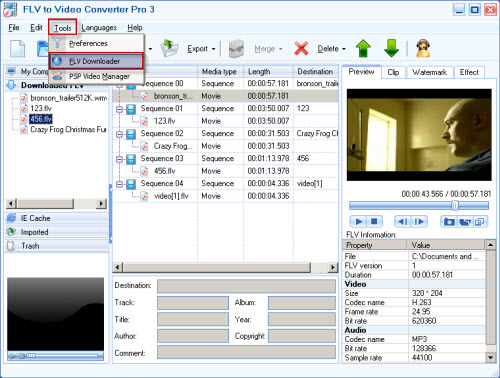Open the IE Cache panel

[57, 218]
